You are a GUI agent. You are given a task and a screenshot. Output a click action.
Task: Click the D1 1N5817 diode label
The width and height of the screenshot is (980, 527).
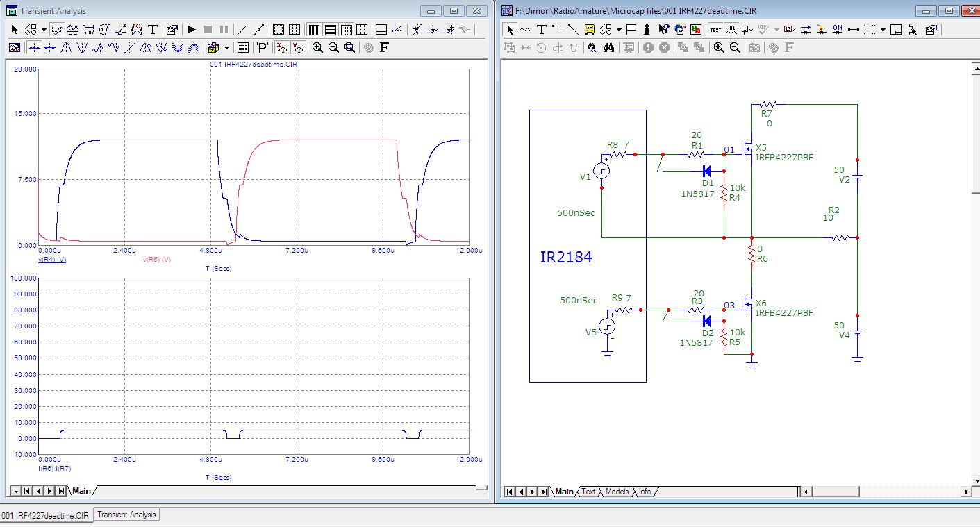697,189
